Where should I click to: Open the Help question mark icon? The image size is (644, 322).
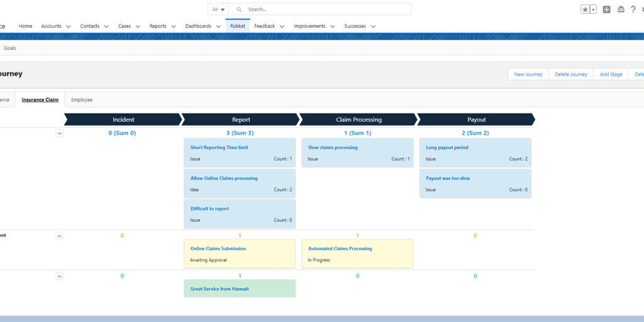tap(633, 9)
